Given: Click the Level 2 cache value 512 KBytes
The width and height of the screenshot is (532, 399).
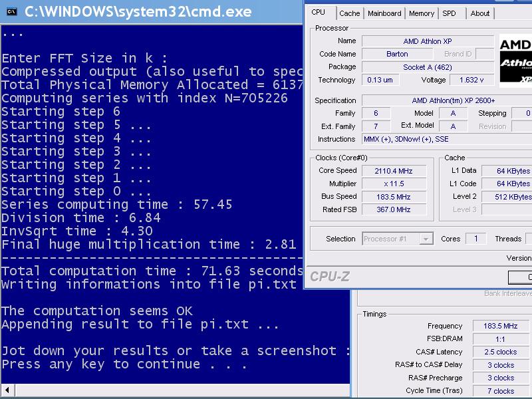Looking at the screenshot, I should click(x=507, y=197).
